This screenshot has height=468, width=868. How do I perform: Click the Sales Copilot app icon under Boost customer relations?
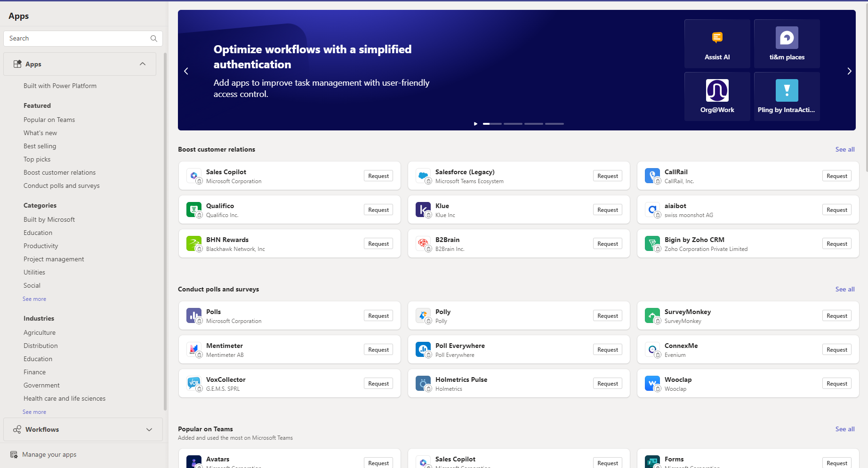[194, 176]
